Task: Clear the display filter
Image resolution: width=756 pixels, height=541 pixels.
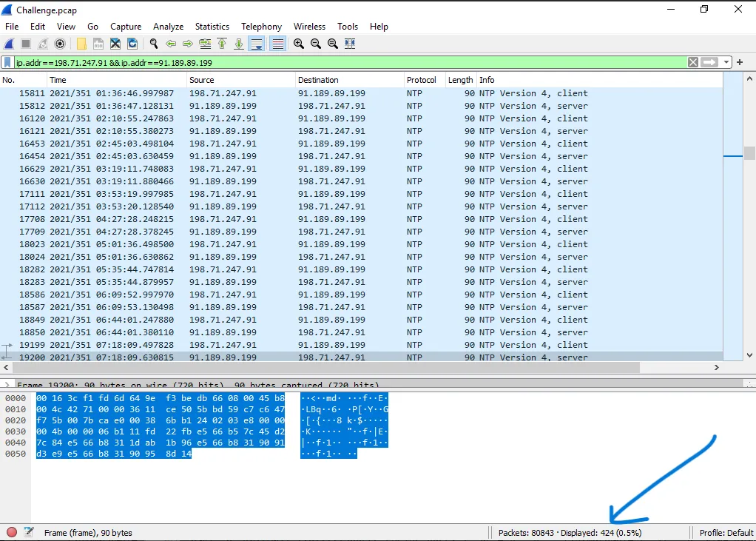Action: click(693, 62)
